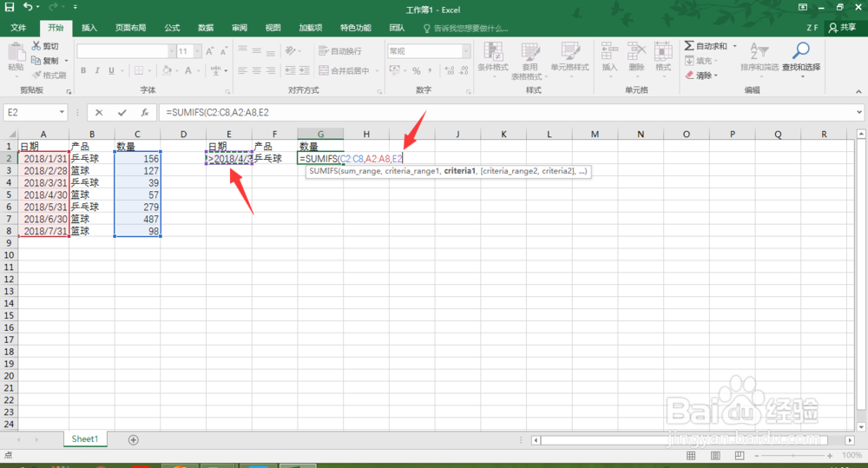Click the percent style icon
Screen dimensions: 868x468
point(417,70)
